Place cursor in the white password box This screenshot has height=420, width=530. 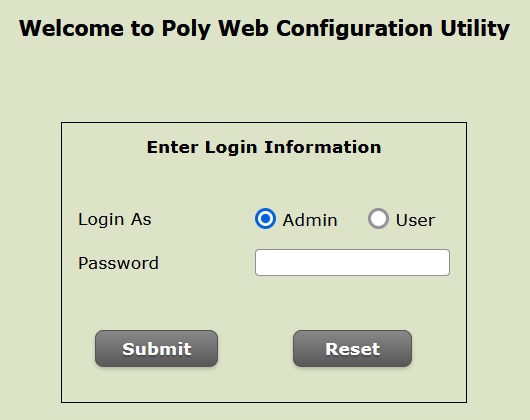click(352, 263)
